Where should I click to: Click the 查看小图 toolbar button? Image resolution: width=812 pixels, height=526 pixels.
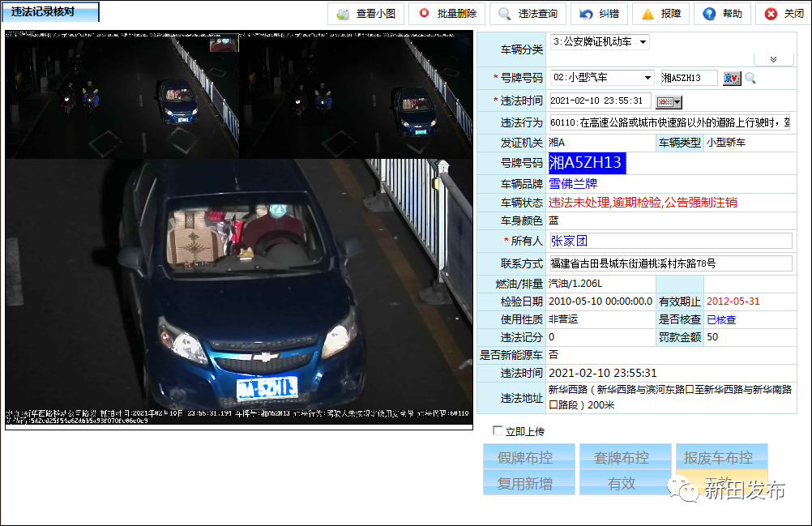tap(365, 14)
